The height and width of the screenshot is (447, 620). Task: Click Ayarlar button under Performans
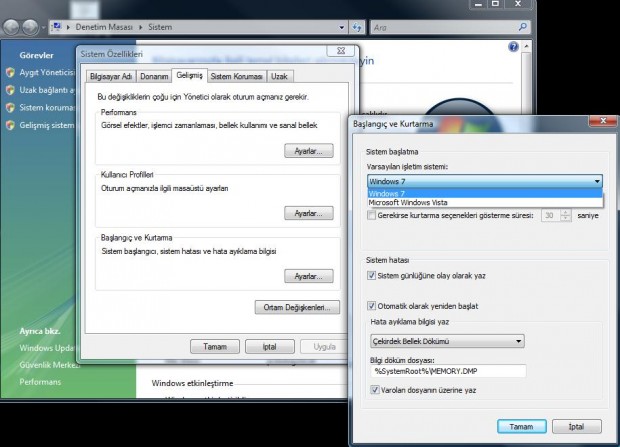(x=309, y=151)
